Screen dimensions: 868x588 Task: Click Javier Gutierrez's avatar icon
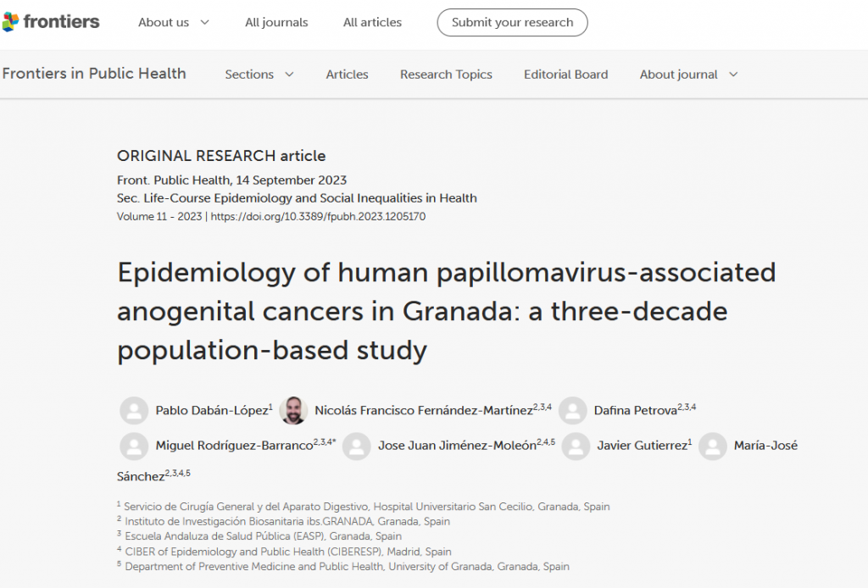(x=576, y=446)
